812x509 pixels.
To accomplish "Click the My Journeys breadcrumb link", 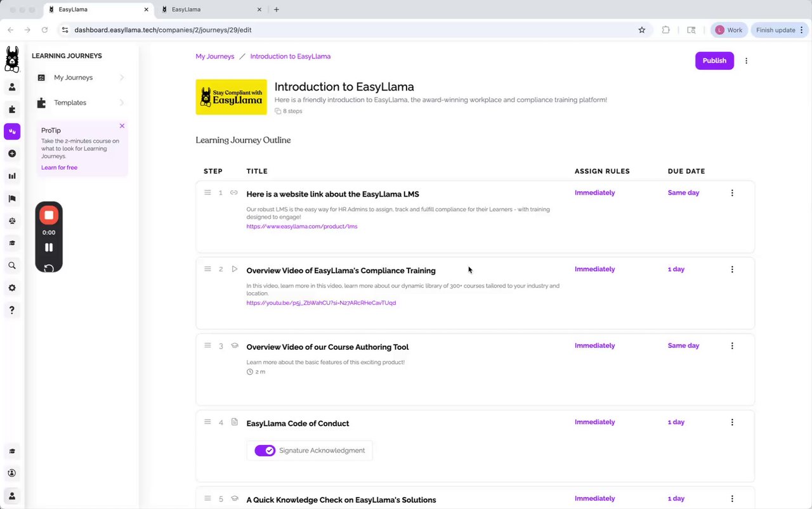I will coord(215,56).
